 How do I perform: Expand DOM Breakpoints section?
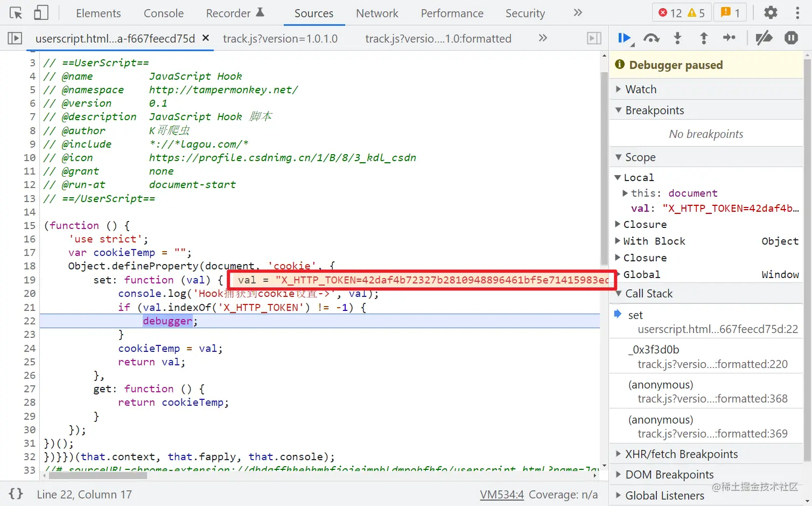pyautogui.click(x=706, y=474)
